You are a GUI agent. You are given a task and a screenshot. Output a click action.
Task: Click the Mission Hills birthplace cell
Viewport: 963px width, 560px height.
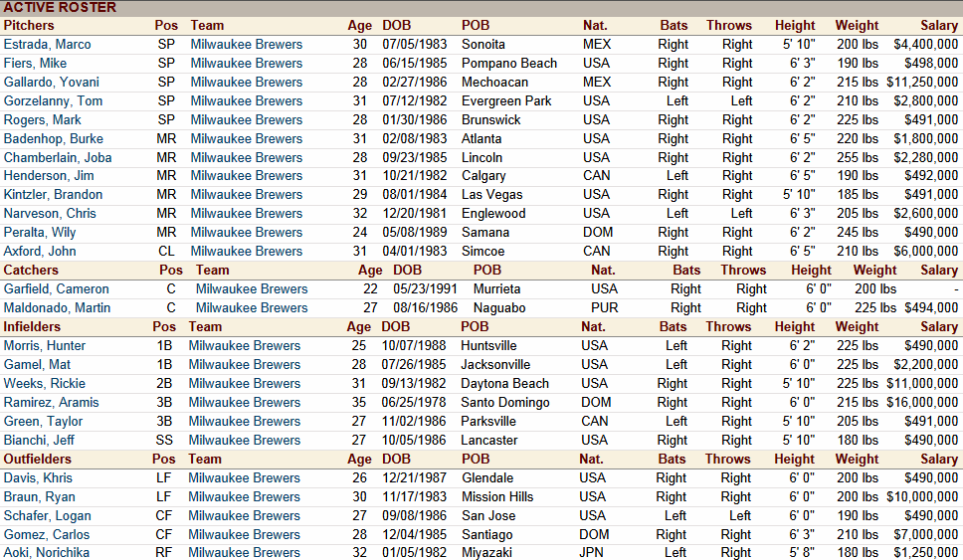tap(498, 496)
